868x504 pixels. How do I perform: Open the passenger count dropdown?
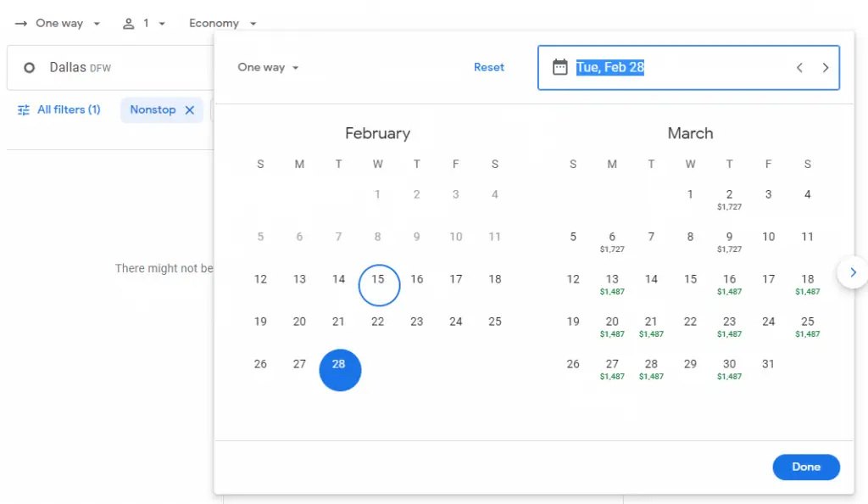pyautogui.click(x=144, y=24)
